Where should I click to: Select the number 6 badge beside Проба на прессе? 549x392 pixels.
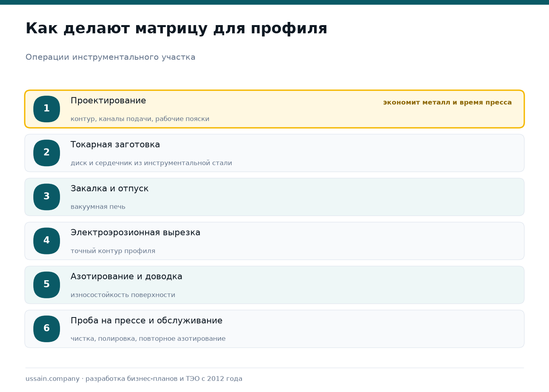click(x=47, y=328)
